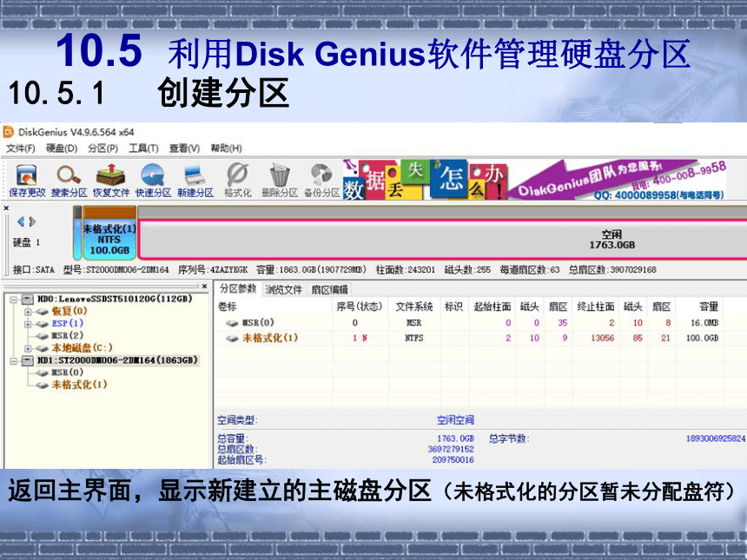Image resolution: width=747 pixels, height=560 pixels.
Task: Open the 分区(P) menu
Action: 102,148
